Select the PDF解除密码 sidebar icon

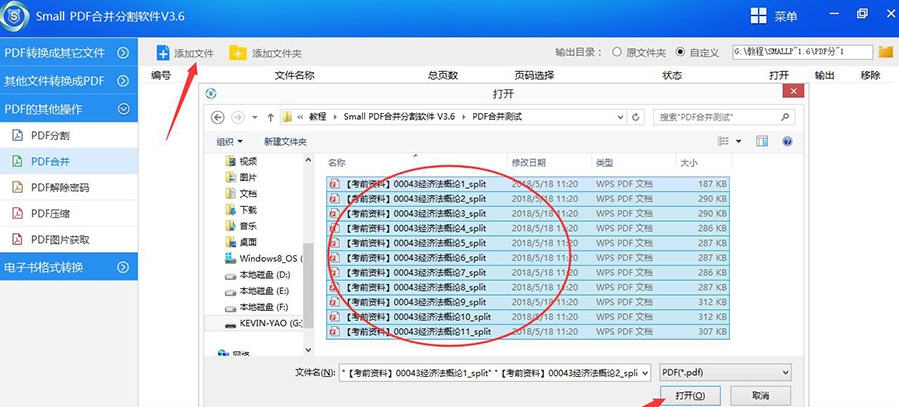click(18, 187)
